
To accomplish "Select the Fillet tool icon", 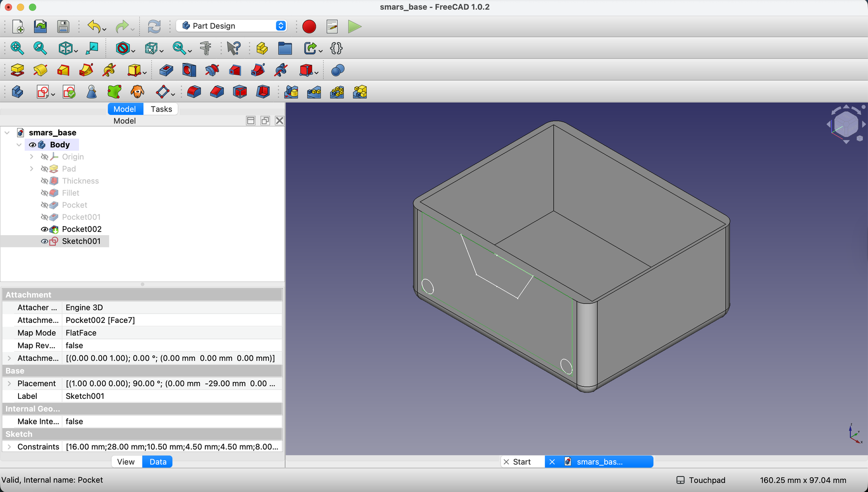I will (x=194, y=92).
